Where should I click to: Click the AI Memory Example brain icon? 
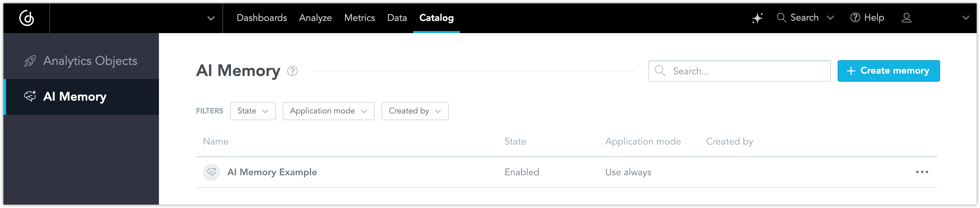(212, 172)
